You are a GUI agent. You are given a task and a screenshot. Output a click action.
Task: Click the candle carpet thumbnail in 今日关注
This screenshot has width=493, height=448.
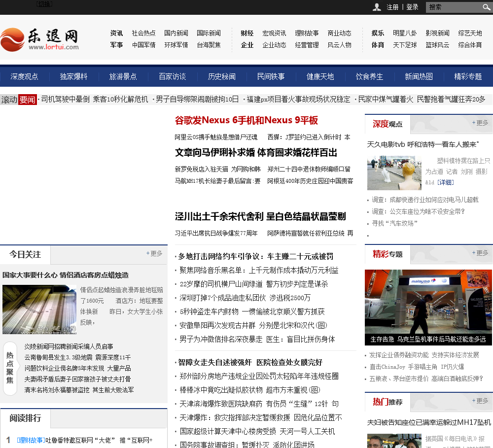[39, 310]
